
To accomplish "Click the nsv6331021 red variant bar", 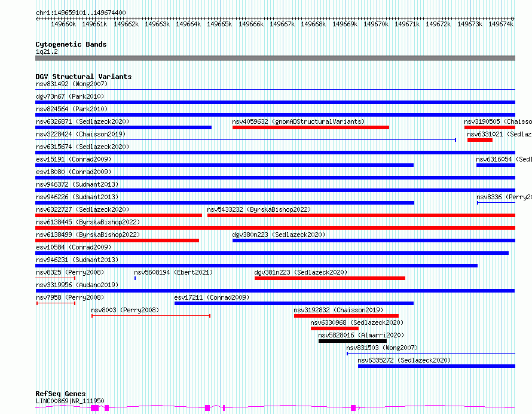I will point(480,140).
